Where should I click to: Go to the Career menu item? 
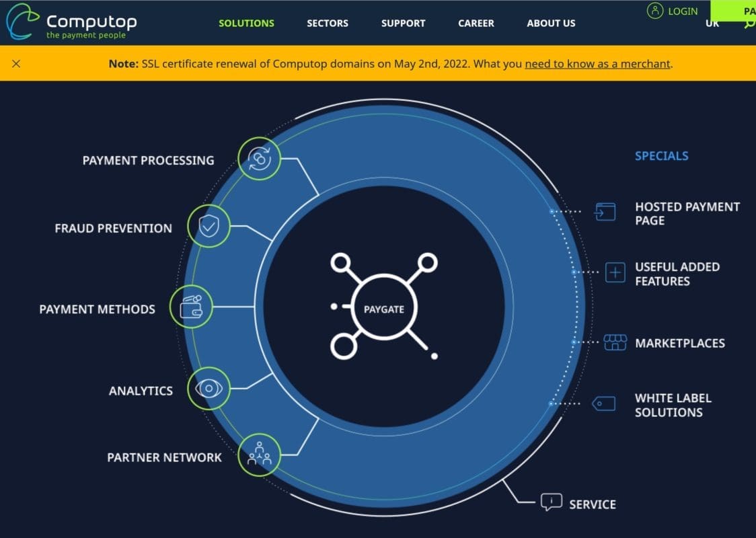476,23
